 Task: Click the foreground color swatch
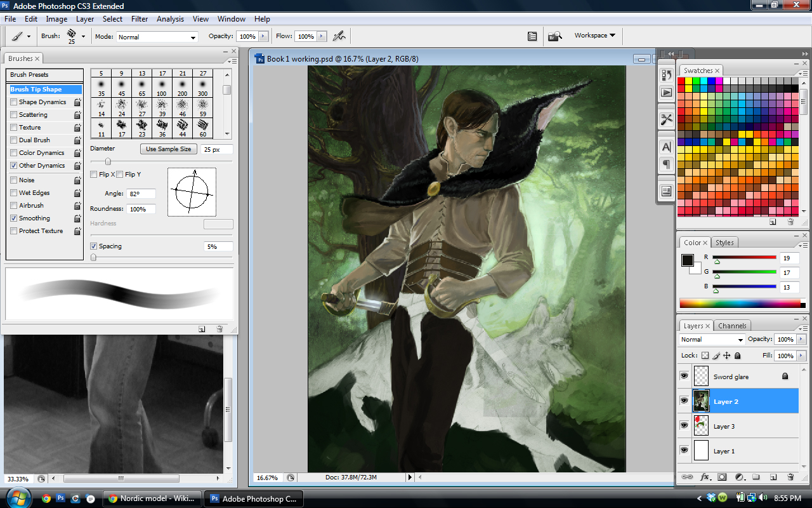pos(688,260)
